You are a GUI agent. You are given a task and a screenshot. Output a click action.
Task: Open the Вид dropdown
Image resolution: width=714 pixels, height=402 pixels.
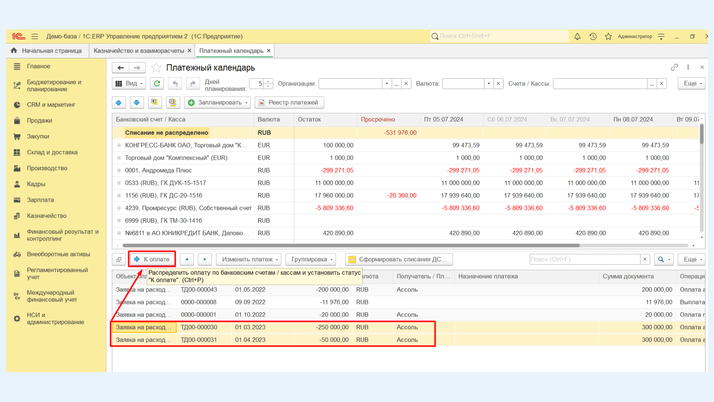pyautogui.click(x=129, y=84)
